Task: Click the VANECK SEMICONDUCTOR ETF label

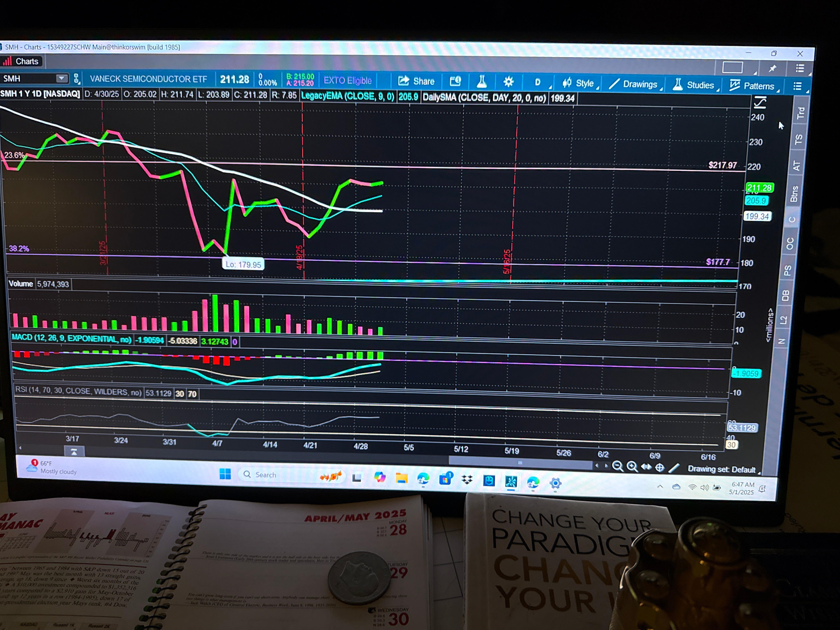Action: pos(148,79)
